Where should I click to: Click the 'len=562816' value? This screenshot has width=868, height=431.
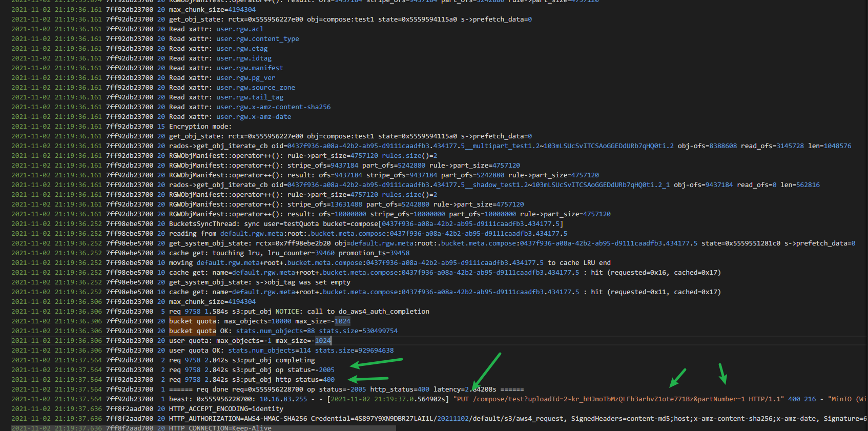coord(800,185)
